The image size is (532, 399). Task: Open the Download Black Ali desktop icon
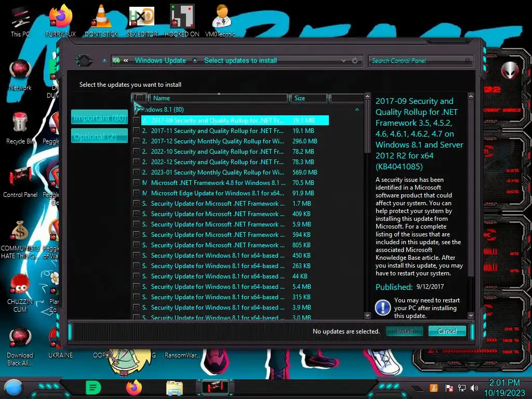pos(20,346)
